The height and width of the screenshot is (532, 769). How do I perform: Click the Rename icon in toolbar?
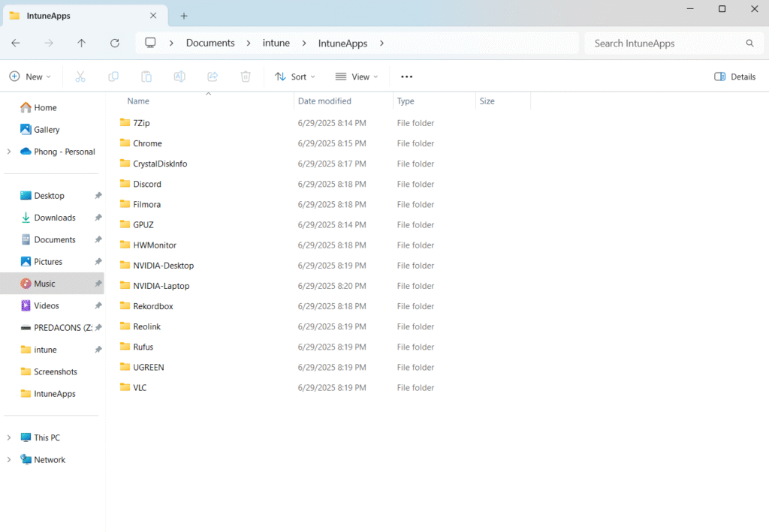pyautogui.click(x=179, y=77)
